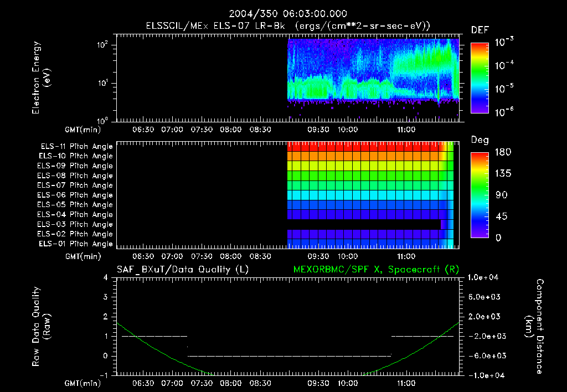Viewport: 567px width, 392px height.
Task: Click the 10^-3 value on the DEF scale
Action: [504, 42]
